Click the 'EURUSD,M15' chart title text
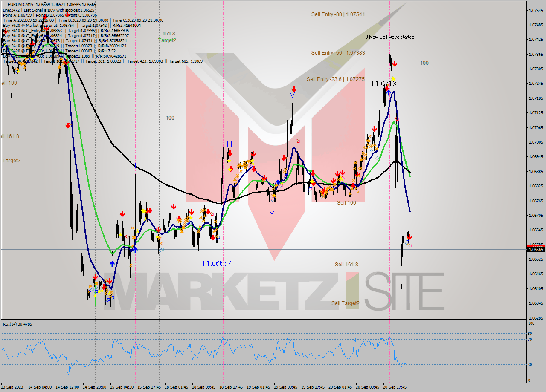This screenshot has height=392, width=546. click(x=20, y=4)
